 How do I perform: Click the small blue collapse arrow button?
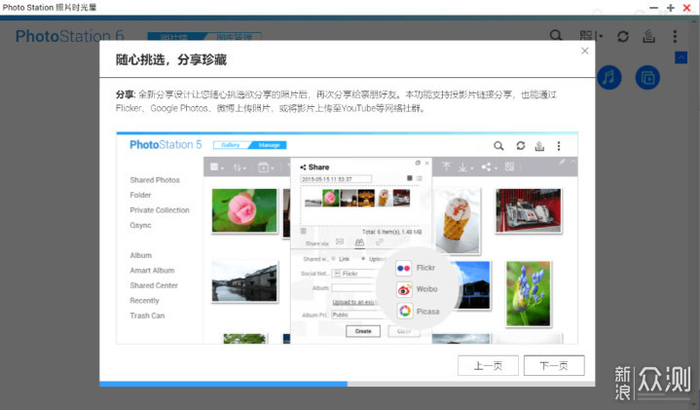[x=681, y=58]
